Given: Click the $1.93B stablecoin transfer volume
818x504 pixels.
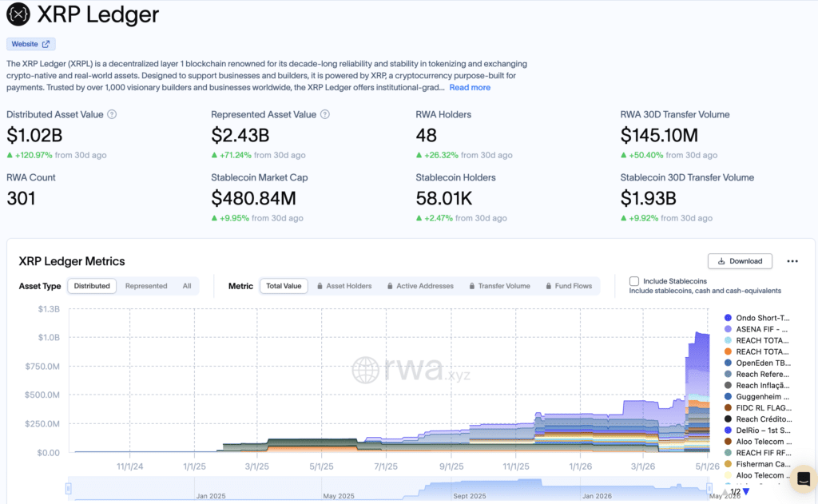Looking at the screenshot, I should click(x=649, y=198).
